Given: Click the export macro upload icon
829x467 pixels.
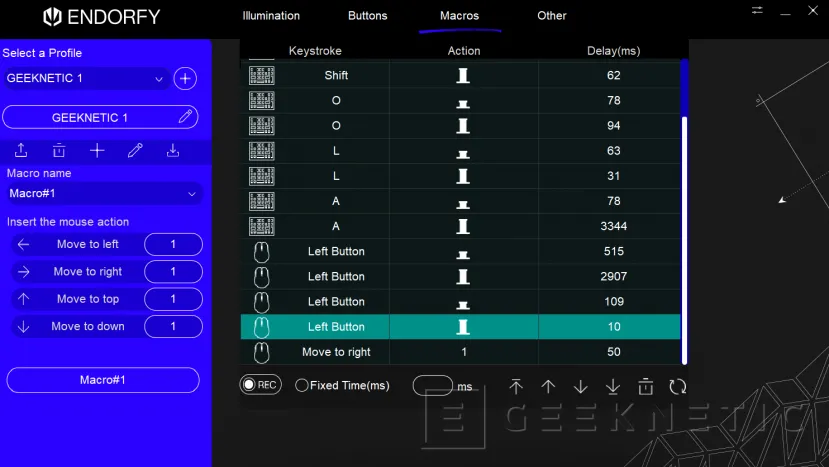Looking at the screenshot, I should (21, 151).
